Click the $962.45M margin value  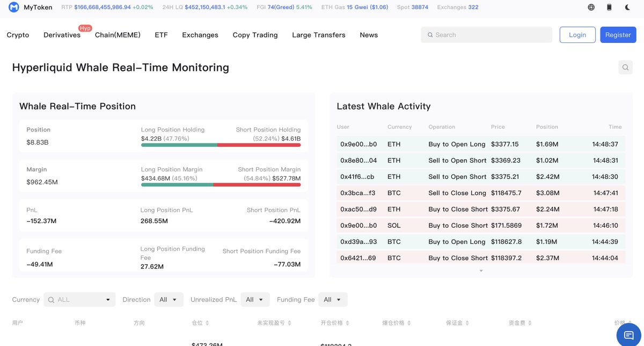(x=42, y=182)
